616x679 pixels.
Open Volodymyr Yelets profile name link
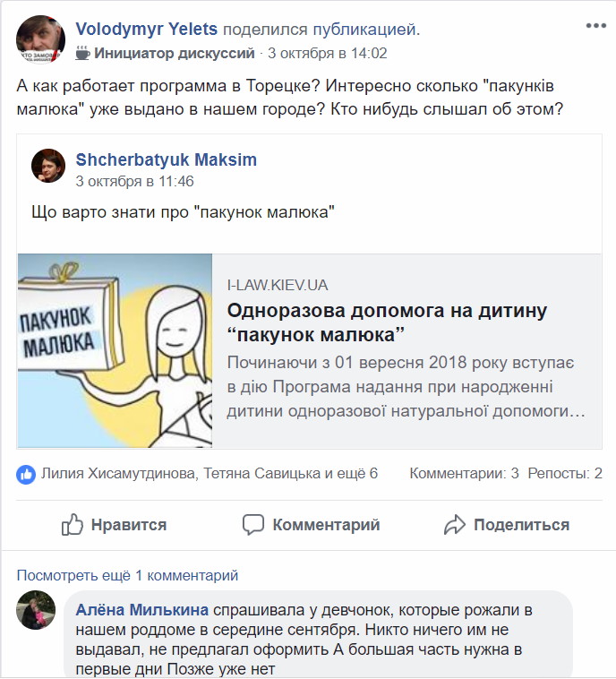pos(146,29)
